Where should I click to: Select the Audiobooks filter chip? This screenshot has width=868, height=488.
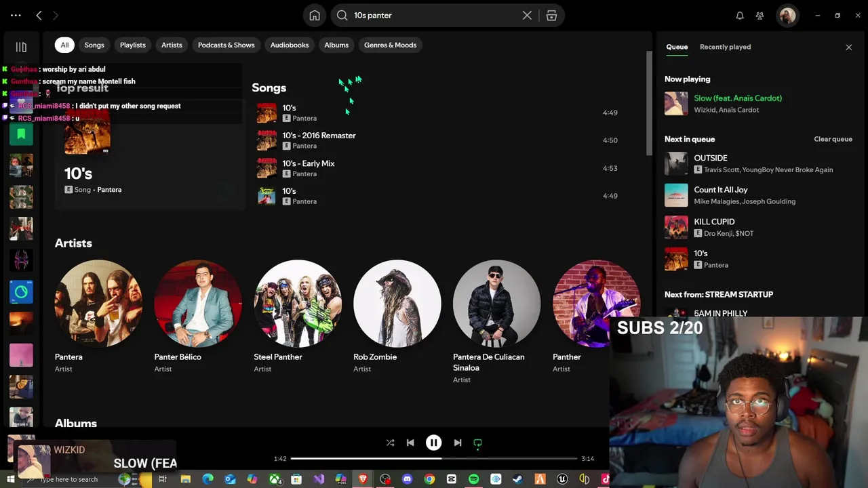coord(290,45)
